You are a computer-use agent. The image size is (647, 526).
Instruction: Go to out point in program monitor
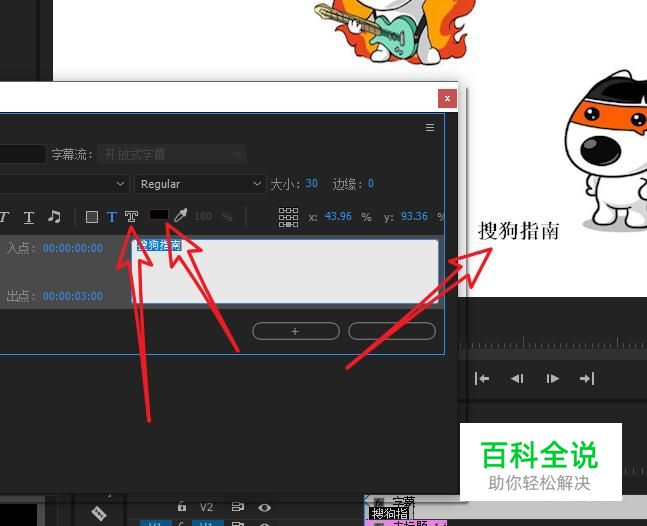point(587,378)
